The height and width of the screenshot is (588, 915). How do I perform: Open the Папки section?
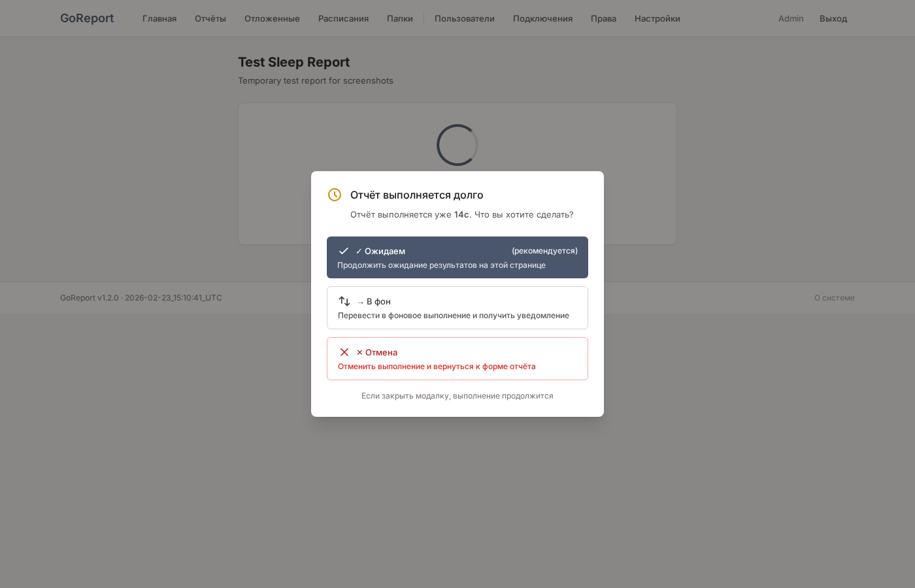(x=400, y=19)
